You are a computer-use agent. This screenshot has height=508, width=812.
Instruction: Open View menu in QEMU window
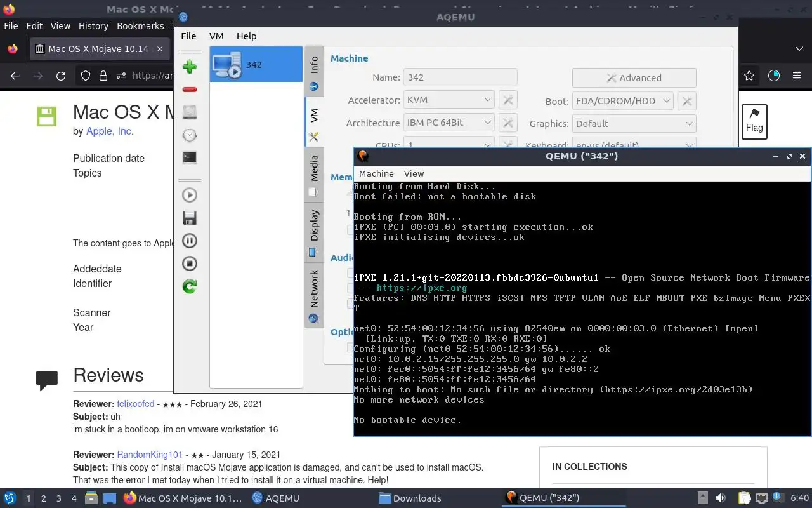click(x=414, y=173)
